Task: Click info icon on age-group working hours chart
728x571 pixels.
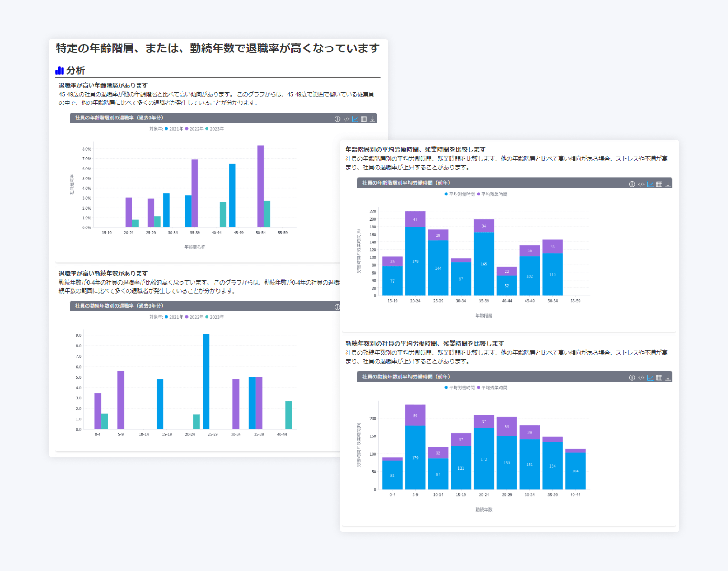Action: [632, 184]
